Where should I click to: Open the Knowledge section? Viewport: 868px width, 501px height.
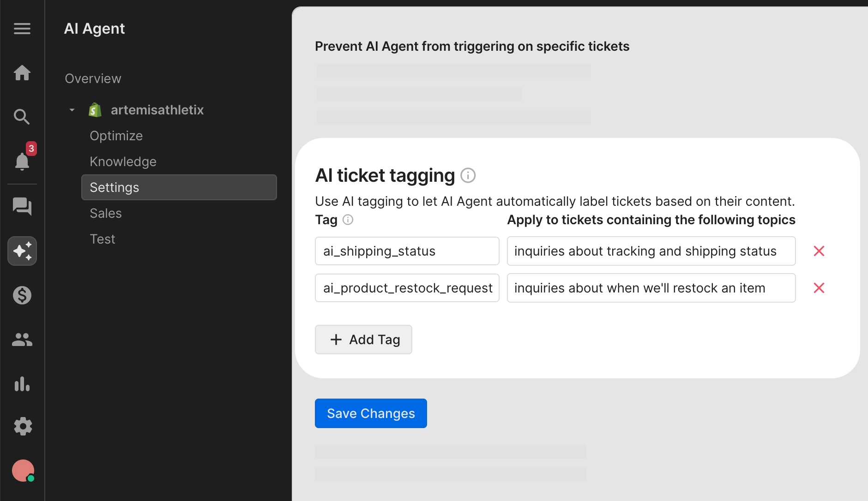pyautogui.click(x=123, y=161)
